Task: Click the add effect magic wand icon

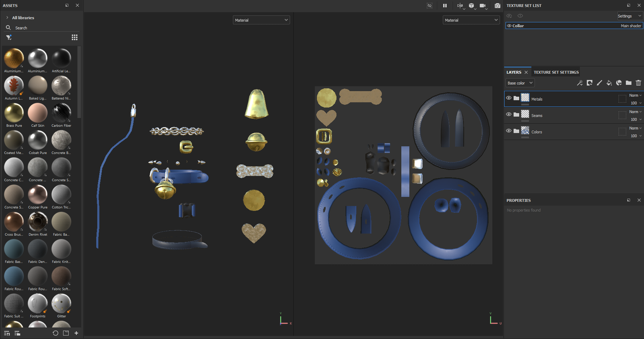Action: [580, 83]
